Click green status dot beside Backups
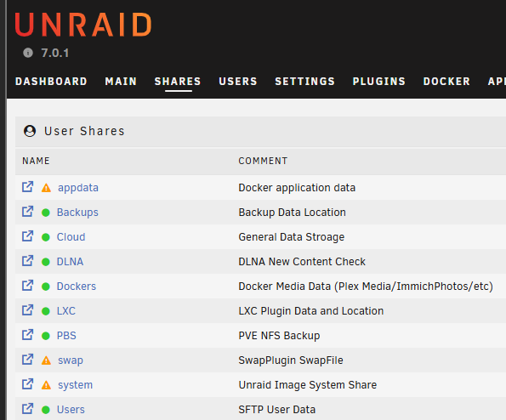The image size is (506, 420). (x=46, y=213)
